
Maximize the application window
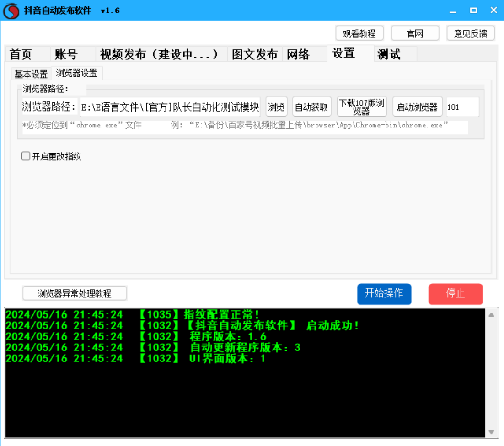tap(473, 11)
